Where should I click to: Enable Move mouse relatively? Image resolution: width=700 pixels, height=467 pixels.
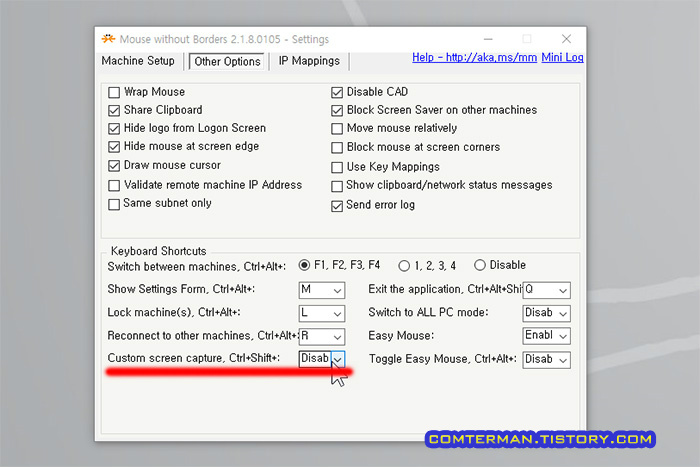point(337,129)
